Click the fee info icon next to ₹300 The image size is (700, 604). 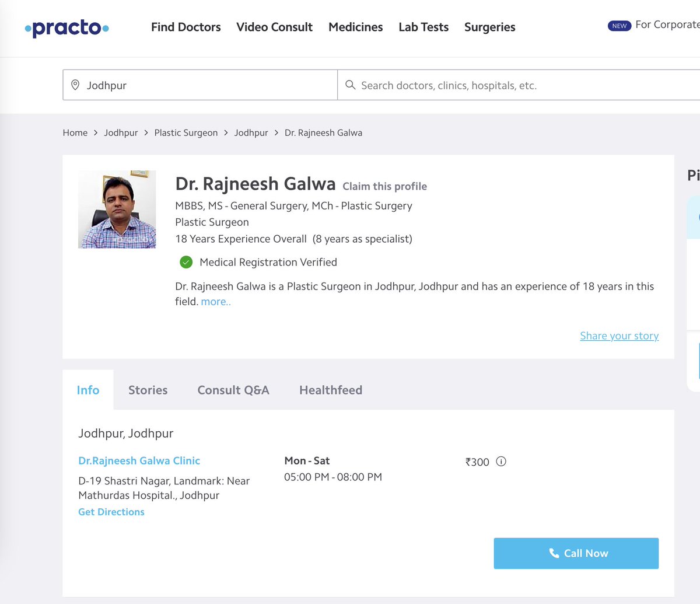pos(501,462)
